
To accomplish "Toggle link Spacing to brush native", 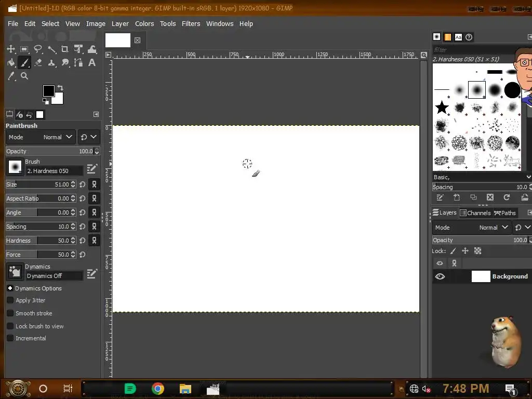I will 95,227.
